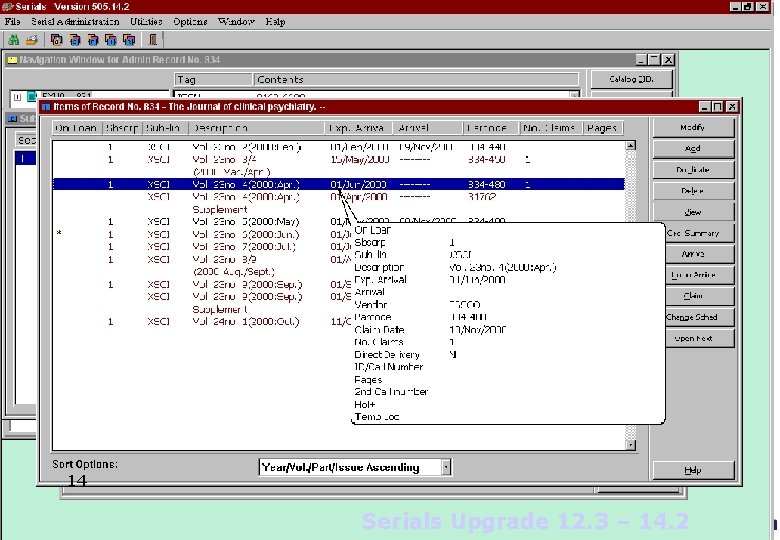This screenshot has width=780, height=540.
Task: Click the third blue window toolbar icon
Action: (x=93, y=40)
